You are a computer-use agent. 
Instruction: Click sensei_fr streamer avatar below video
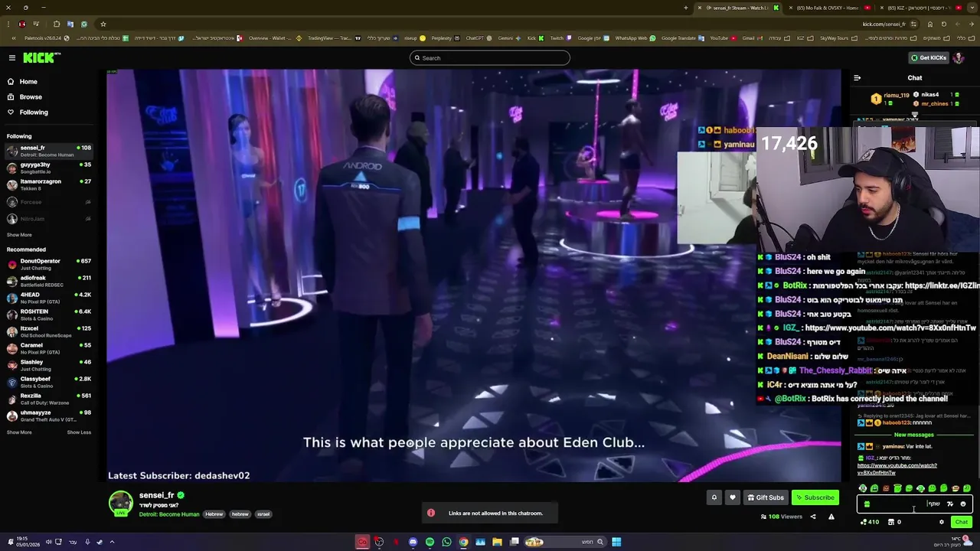click(x=120, y=503)
